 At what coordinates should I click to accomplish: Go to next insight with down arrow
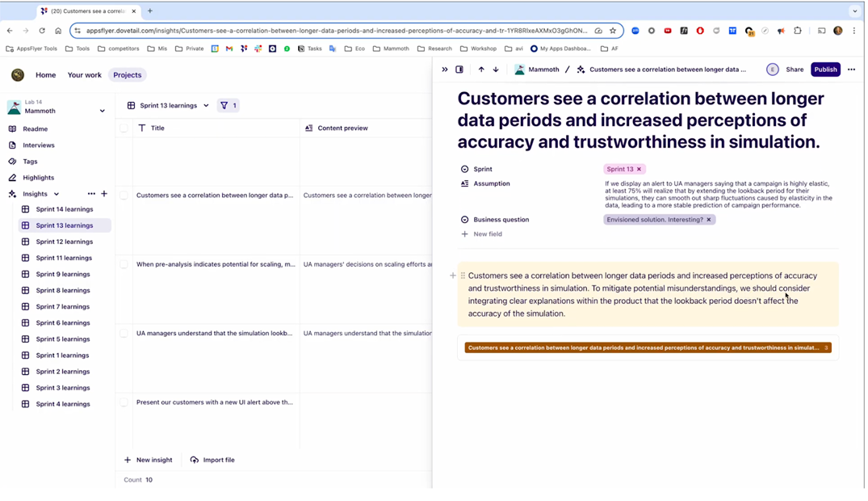pyautogui.click(x=496, y=69)
